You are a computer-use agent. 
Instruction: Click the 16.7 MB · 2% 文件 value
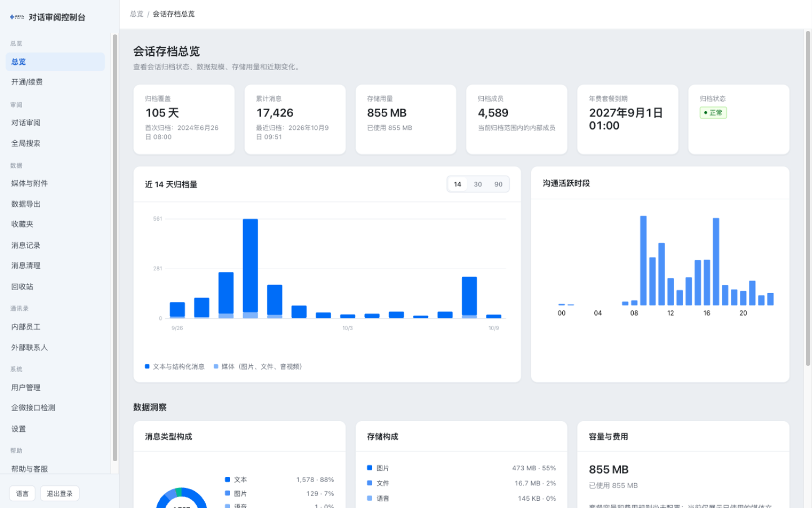535,483
